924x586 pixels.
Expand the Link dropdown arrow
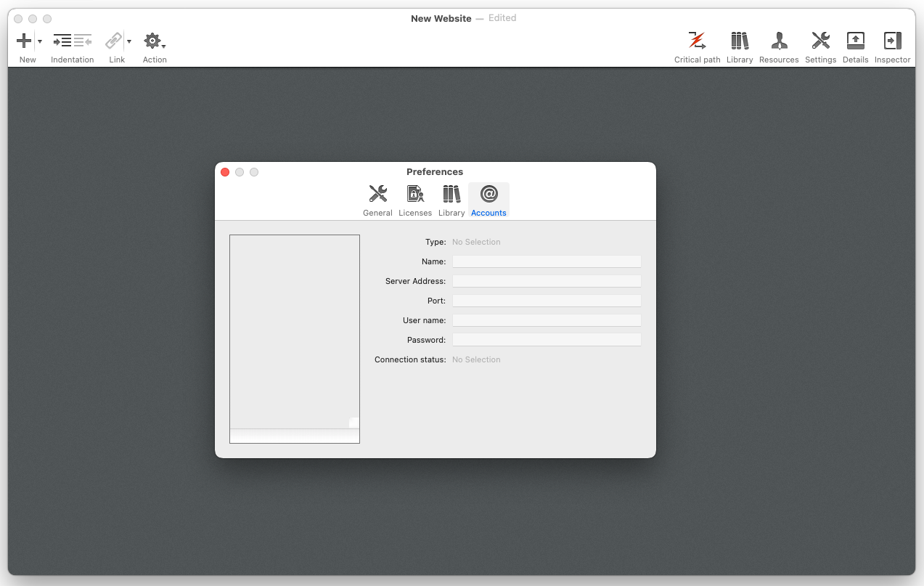pos(129,42)
